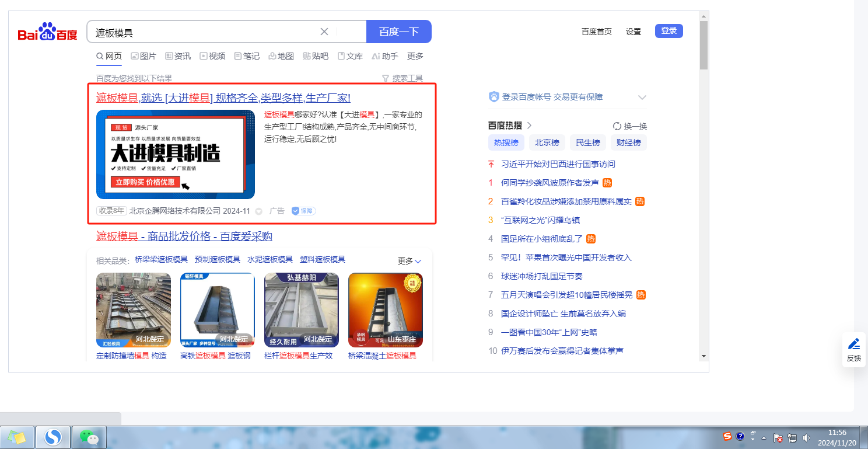
Task: Open the 反馈 feedback widget
Action: (x=854, y=350)
